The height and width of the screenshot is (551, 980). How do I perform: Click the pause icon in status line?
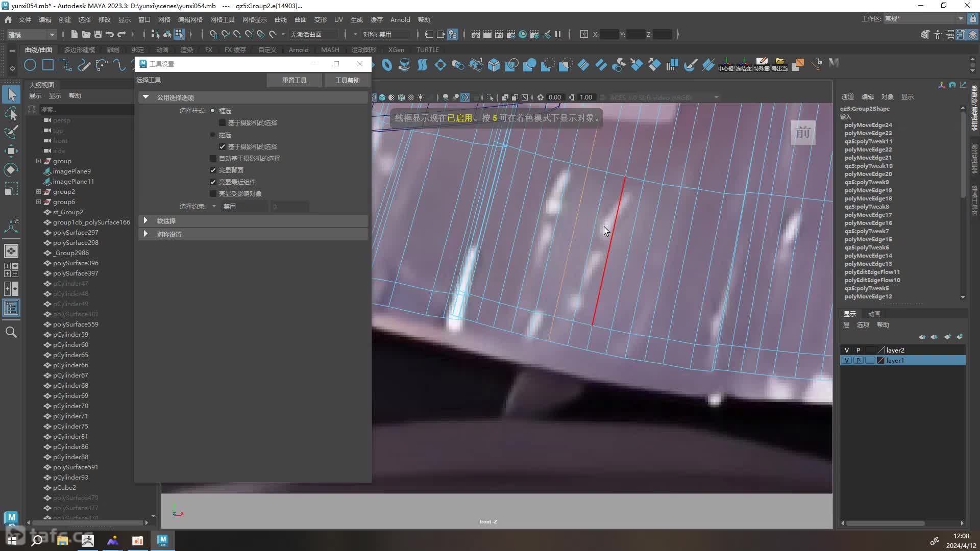click(x=558, y=34)
